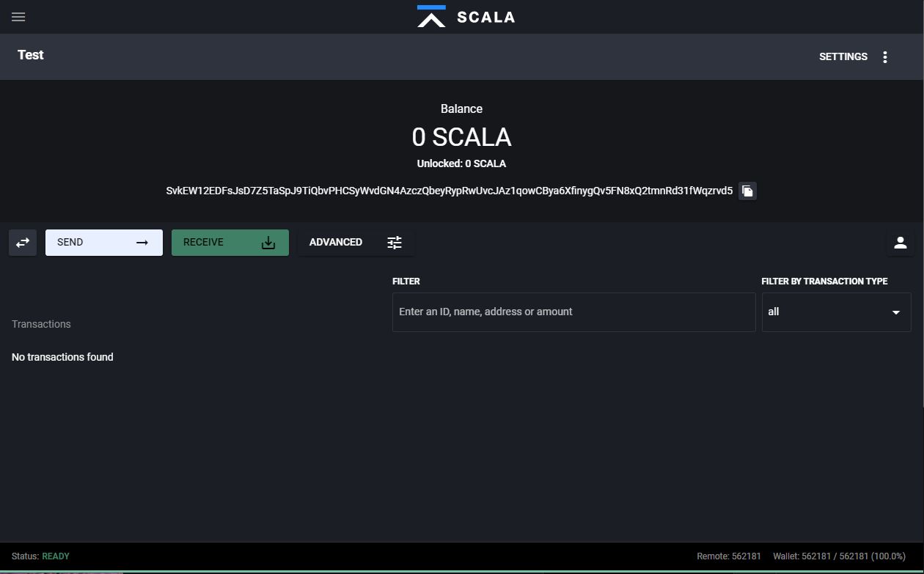Focus the transaction filter input field
The image size is (924, 574).
574,312
